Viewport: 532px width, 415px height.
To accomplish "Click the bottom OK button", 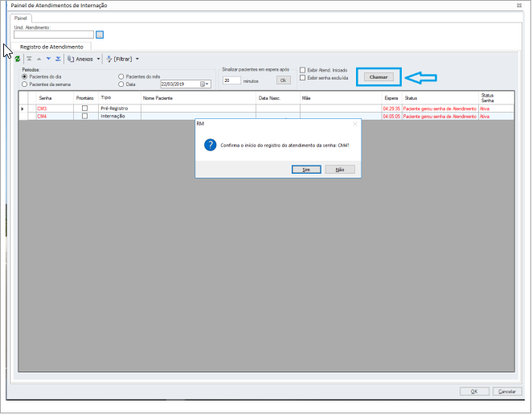I will 474,392.
